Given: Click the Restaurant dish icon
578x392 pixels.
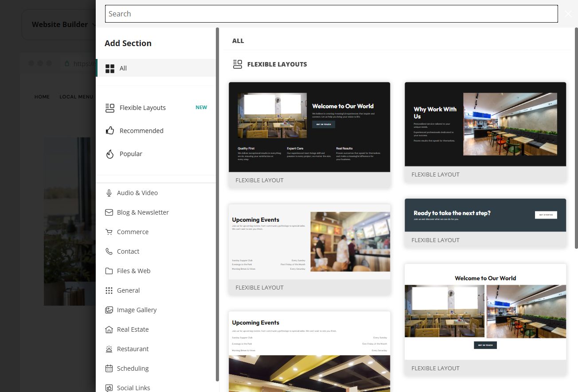Looking at the screenshot, I should (109, 349).
